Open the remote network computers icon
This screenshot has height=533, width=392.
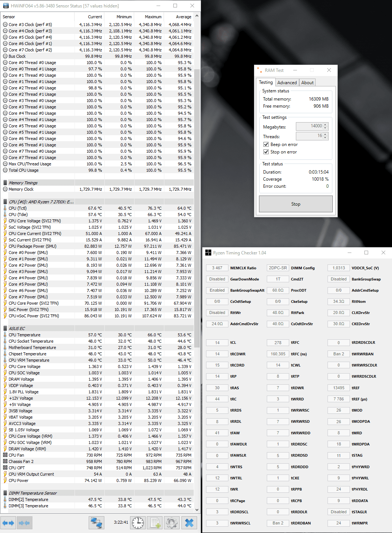click(97, 523)
